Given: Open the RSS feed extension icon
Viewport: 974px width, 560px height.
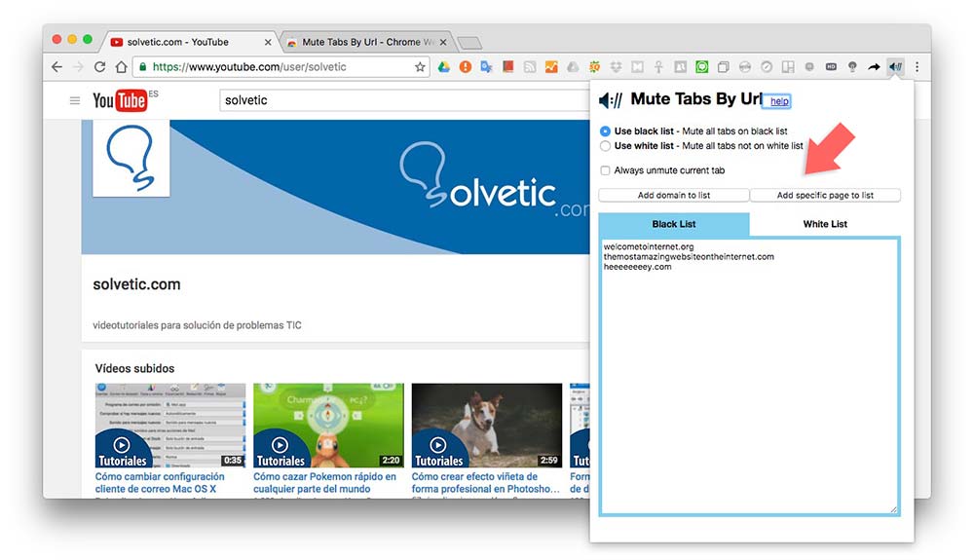Looking at the screenshot, I should [x=530, y=67].
